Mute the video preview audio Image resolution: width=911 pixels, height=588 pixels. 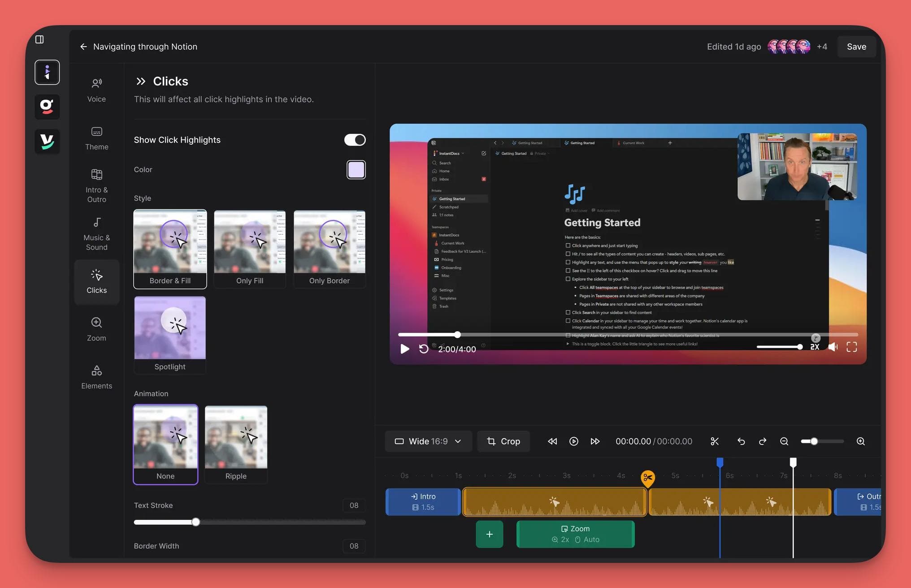point(833,346)
